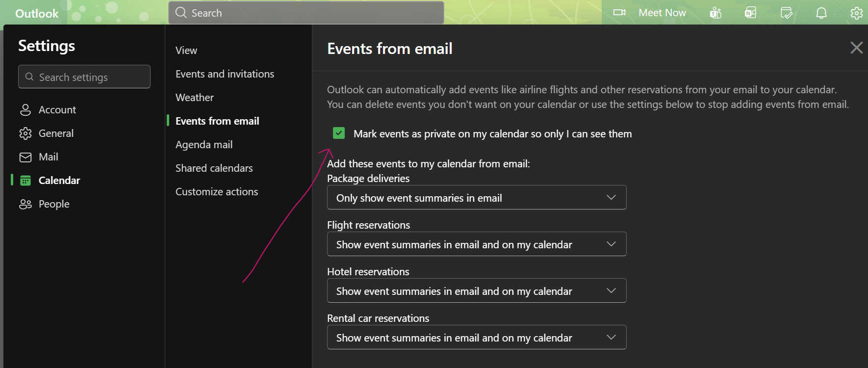Open the Flight reservations dropdown

476,244
